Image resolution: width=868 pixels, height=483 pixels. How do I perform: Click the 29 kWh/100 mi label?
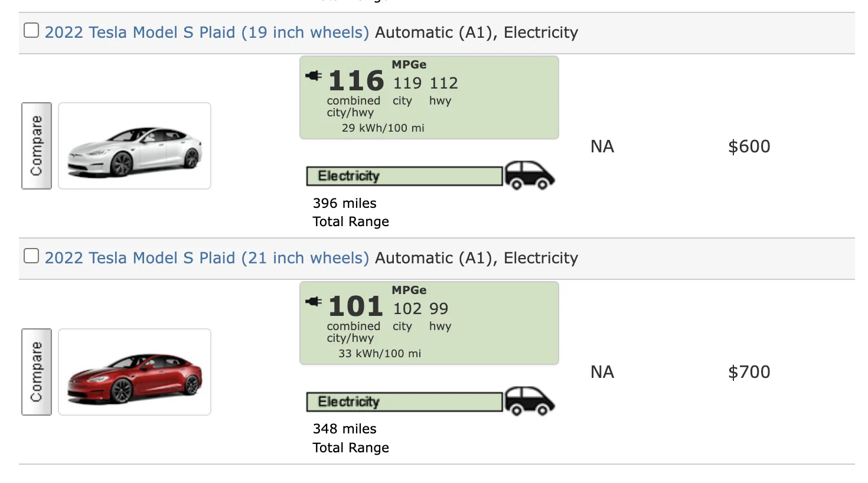pyautogui.click(x=383, y=128)
